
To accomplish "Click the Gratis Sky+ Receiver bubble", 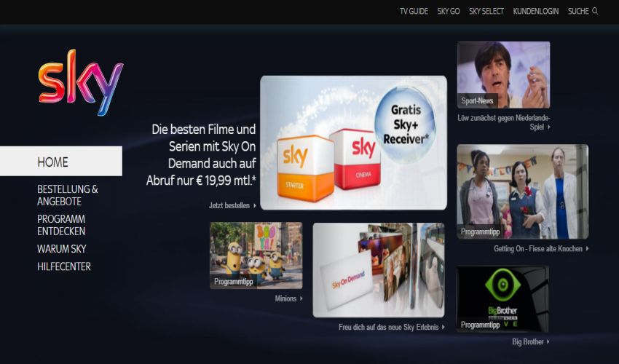I will pos(405,124).
